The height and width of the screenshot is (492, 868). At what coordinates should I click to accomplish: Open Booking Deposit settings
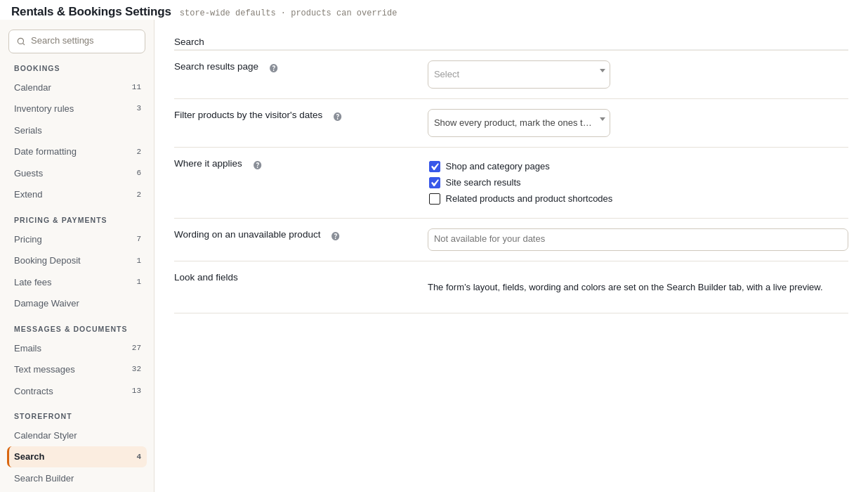point(77,261)
